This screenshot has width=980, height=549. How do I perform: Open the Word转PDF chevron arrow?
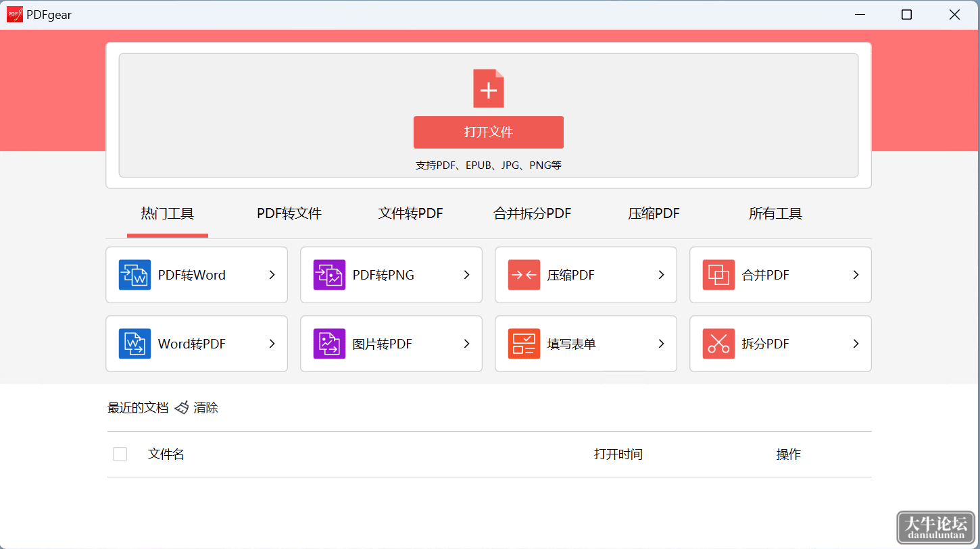(272, 344)
